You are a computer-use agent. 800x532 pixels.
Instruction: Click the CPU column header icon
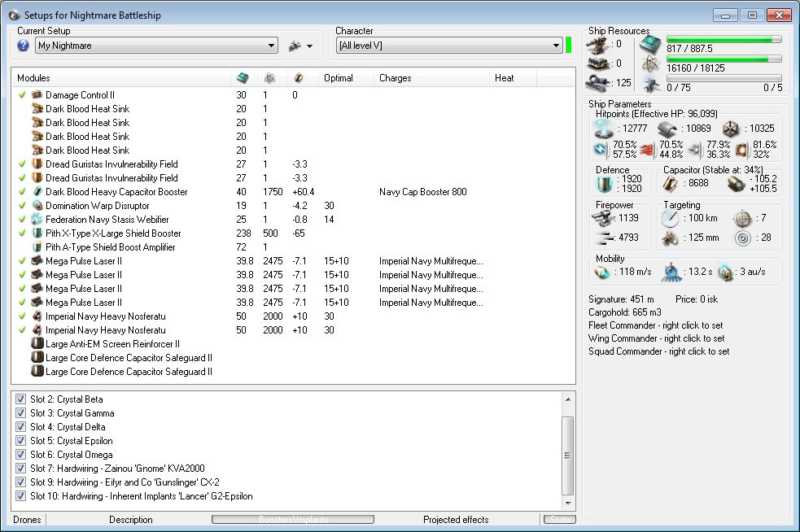pos(242,78)
